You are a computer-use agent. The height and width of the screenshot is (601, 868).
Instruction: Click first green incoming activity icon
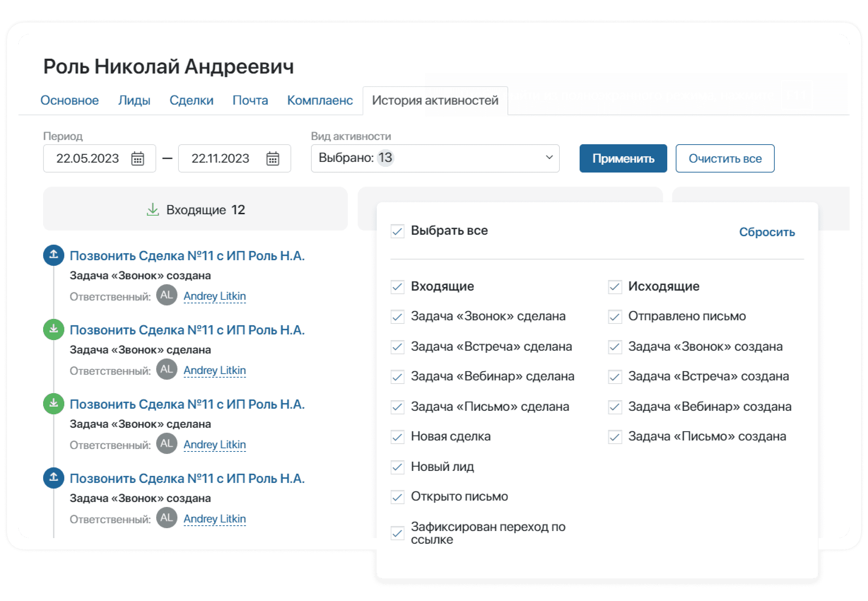tap(54, 329)
